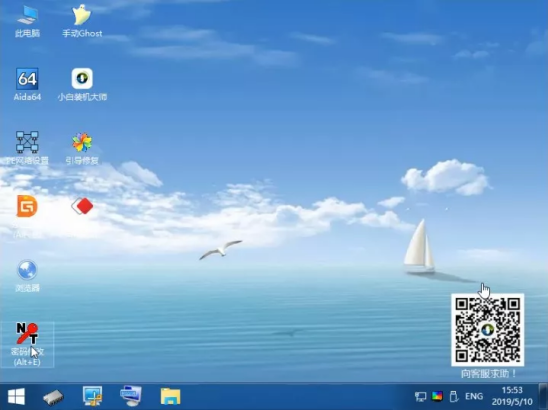Open the blue computer monitor taskbar icon
The width and height of the screenshot is (548, 410).
131,396
